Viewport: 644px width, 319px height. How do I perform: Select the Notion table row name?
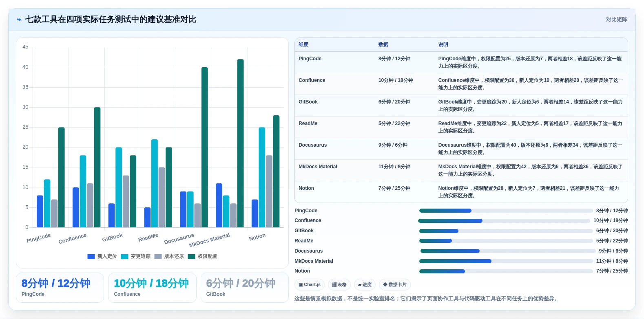click(306, 188)
